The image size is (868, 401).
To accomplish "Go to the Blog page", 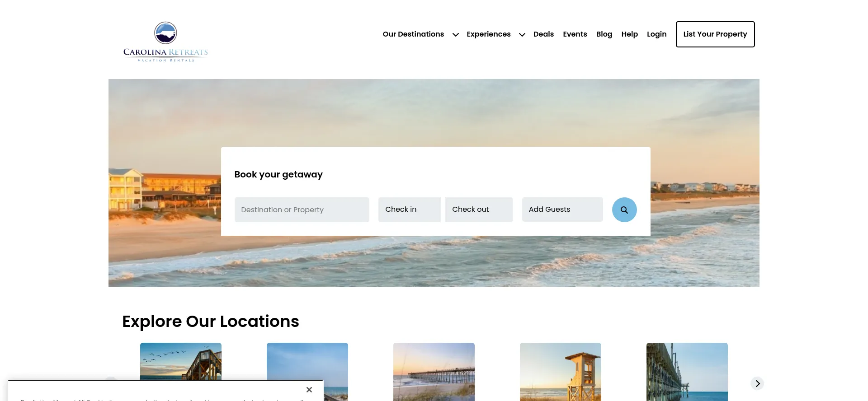I will point(604,34).
